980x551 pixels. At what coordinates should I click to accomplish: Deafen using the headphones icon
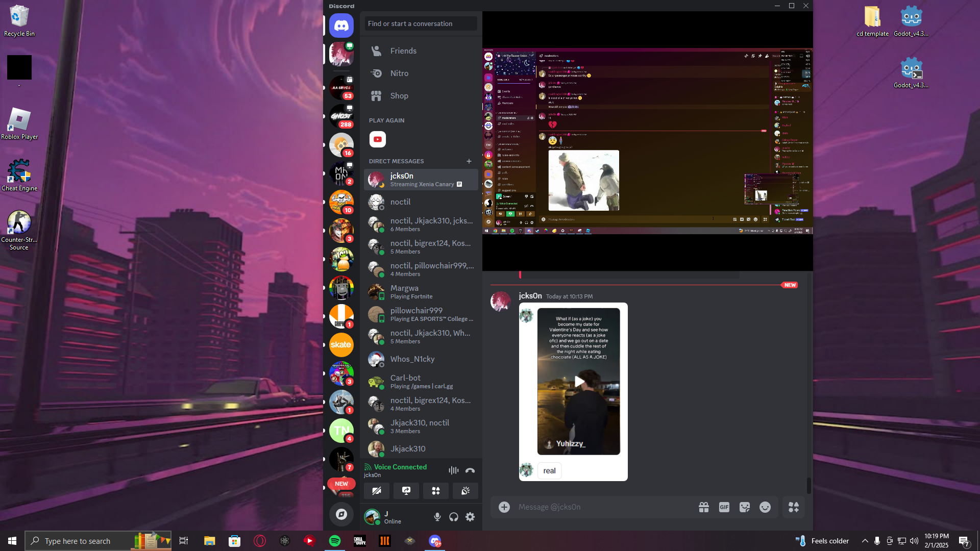pos(454,517)
